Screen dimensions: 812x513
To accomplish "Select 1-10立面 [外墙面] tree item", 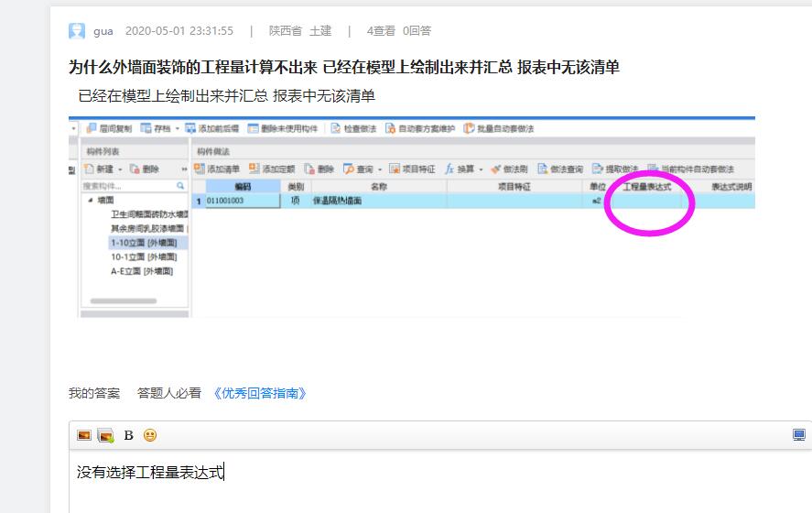I will pos(144,243).
